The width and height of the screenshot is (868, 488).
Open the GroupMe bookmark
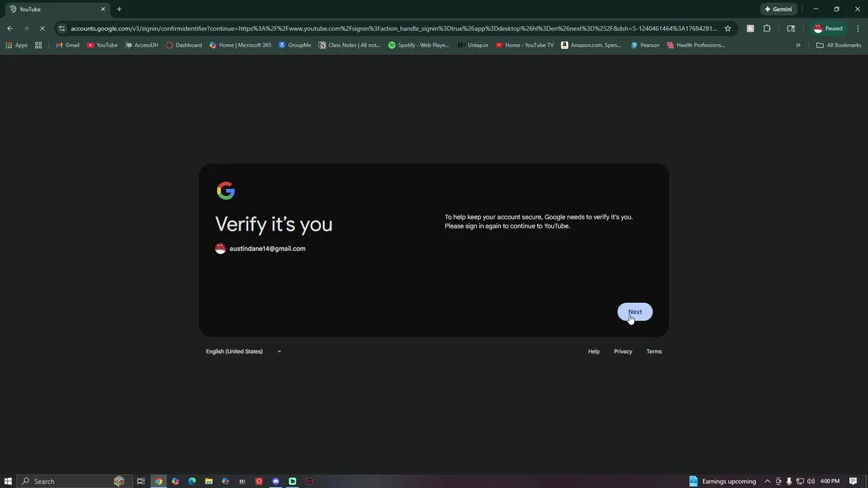click(x=294, y=45)
